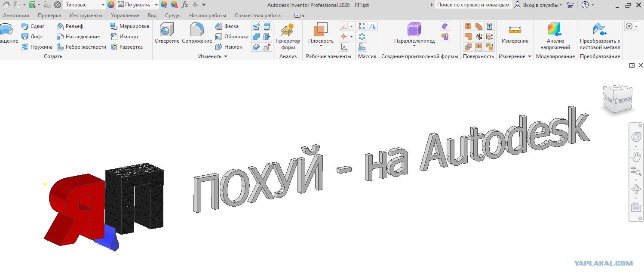Select the Наклон (Draft) tool
The width and height of the screenshot is (644, 276).
[x=229, y=47]
